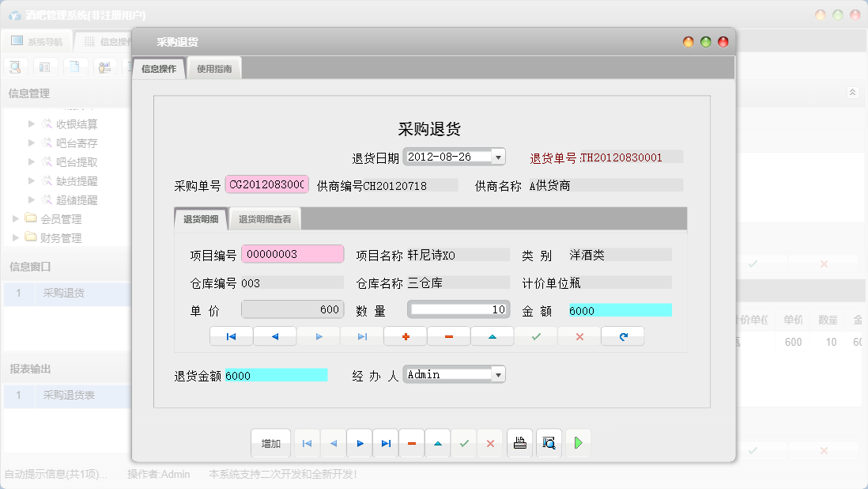Click search magnifier icon in main toolbar
Viewport: 868px width, 489px height.
click(x=16, y=67)
